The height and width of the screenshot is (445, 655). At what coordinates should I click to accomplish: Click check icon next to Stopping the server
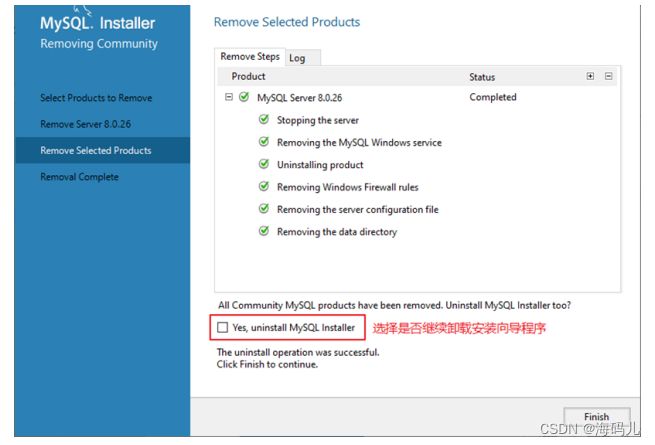[x=264, y=120]
